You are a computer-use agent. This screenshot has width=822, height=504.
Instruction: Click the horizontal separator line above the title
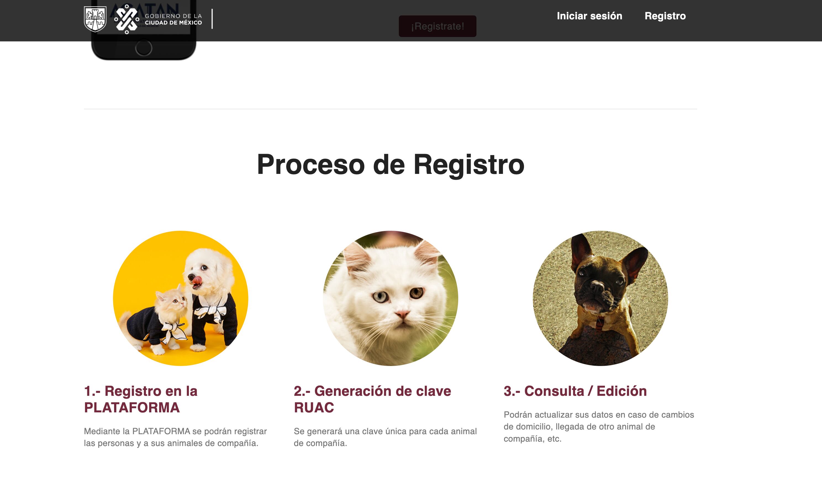tap(390, 109)
